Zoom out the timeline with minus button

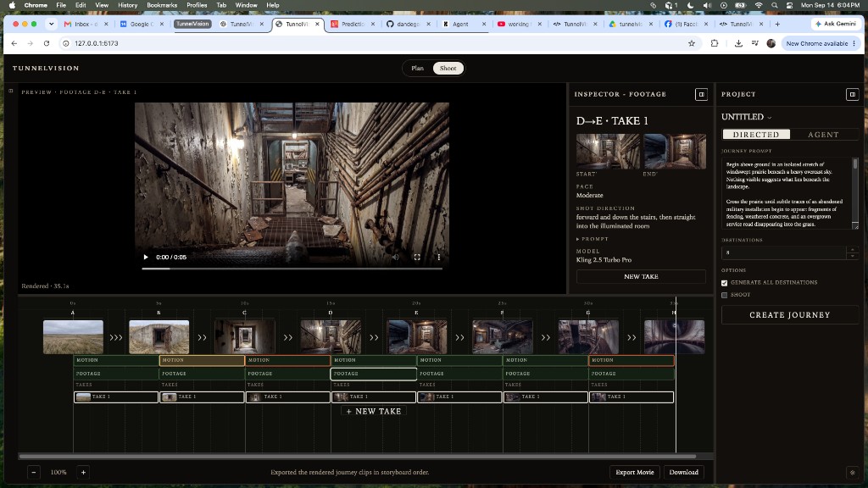(x=34, y=472)
